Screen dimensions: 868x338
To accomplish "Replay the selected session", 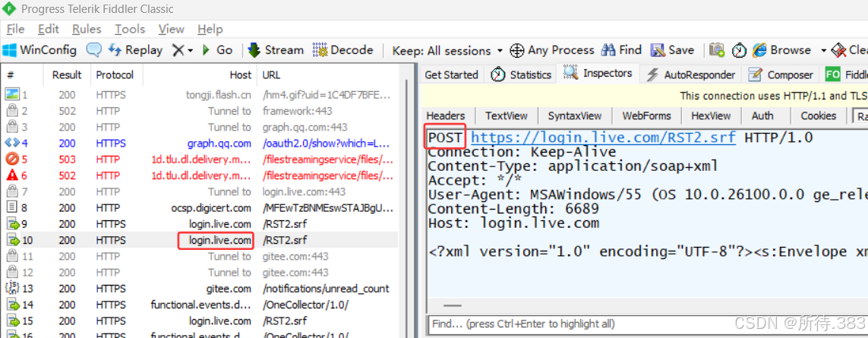I will click(x=134, y=50).
